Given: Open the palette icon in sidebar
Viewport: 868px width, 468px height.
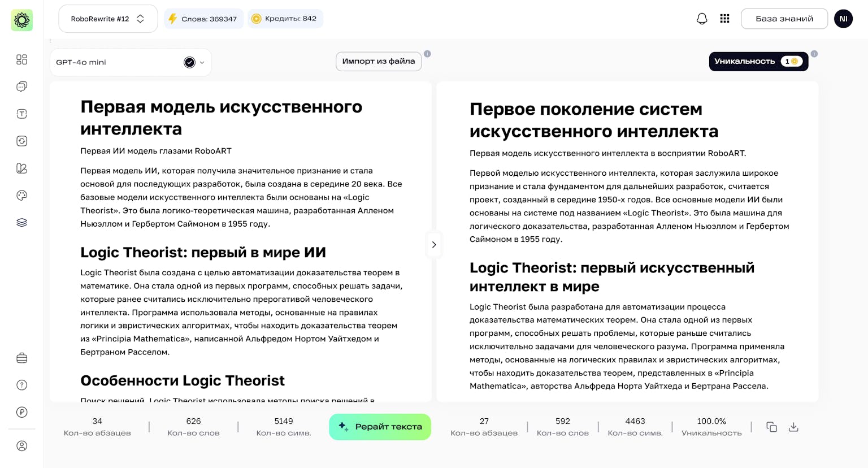Looking at the screenshot, I should [21, 196].
